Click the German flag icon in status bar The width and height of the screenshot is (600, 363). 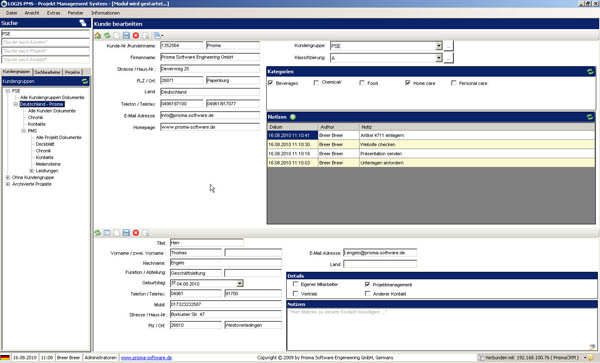point(5,358)
